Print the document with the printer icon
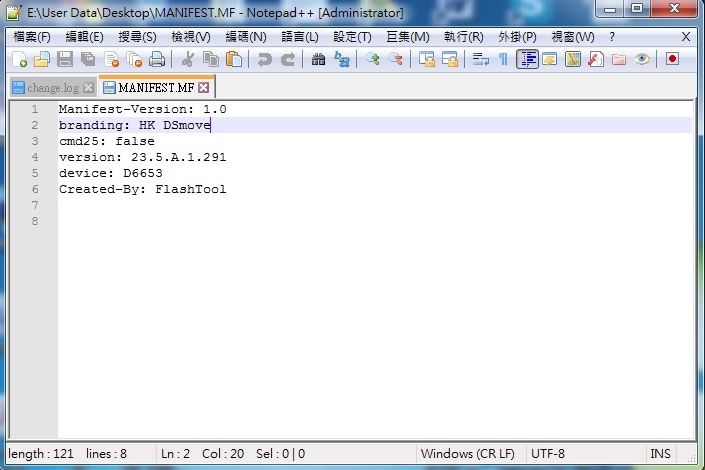705x470 pixels. 157,59
